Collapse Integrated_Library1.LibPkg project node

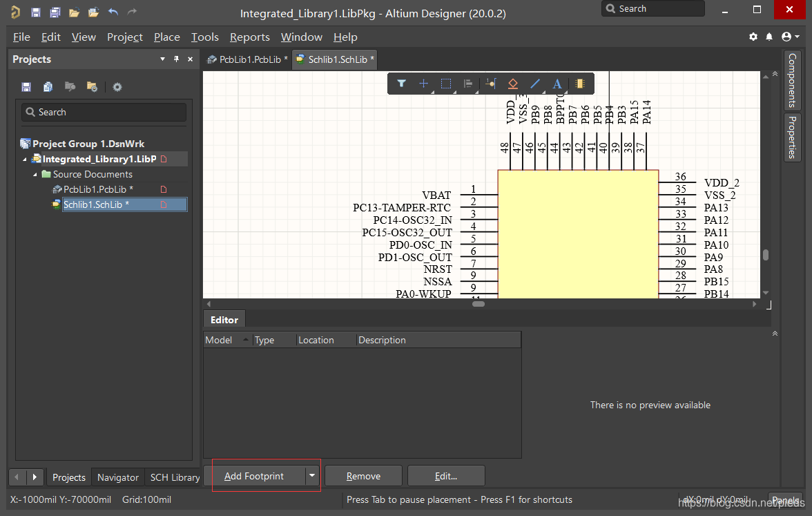[26, 160]
